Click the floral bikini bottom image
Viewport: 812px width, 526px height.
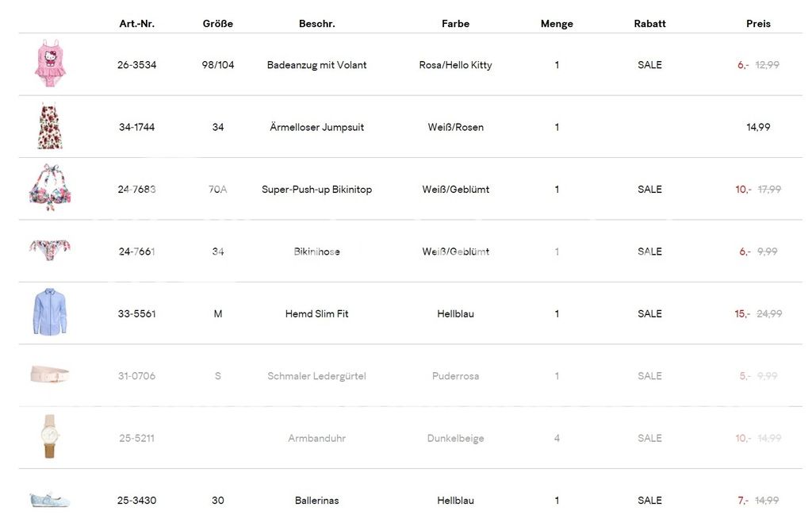[x=50, y=250]
